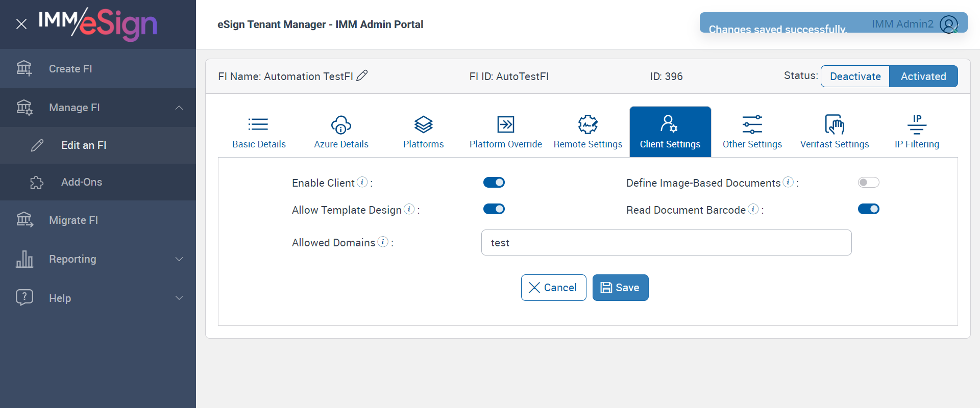
Task: Save the client settings
Action: [620, 288]
